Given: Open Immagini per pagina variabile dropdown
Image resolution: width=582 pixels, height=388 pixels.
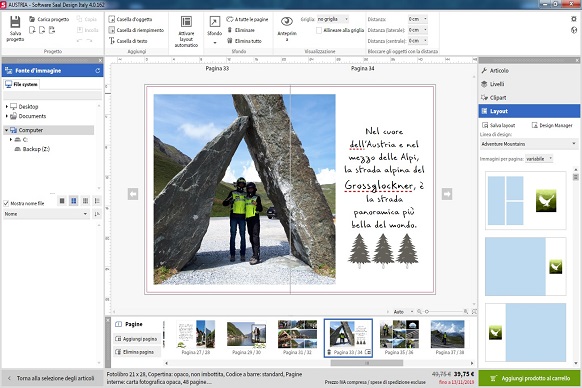Looking at the screenshot, I should click(539, 159).
